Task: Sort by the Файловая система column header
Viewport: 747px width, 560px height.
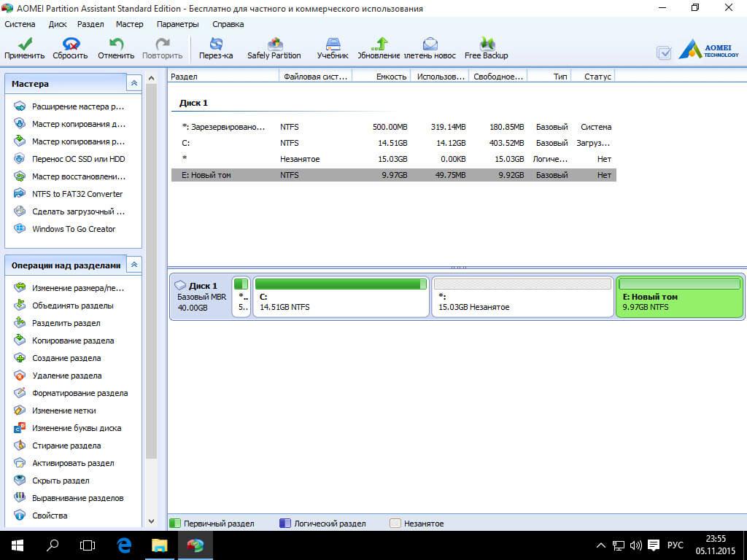Action: pos(315,76)
